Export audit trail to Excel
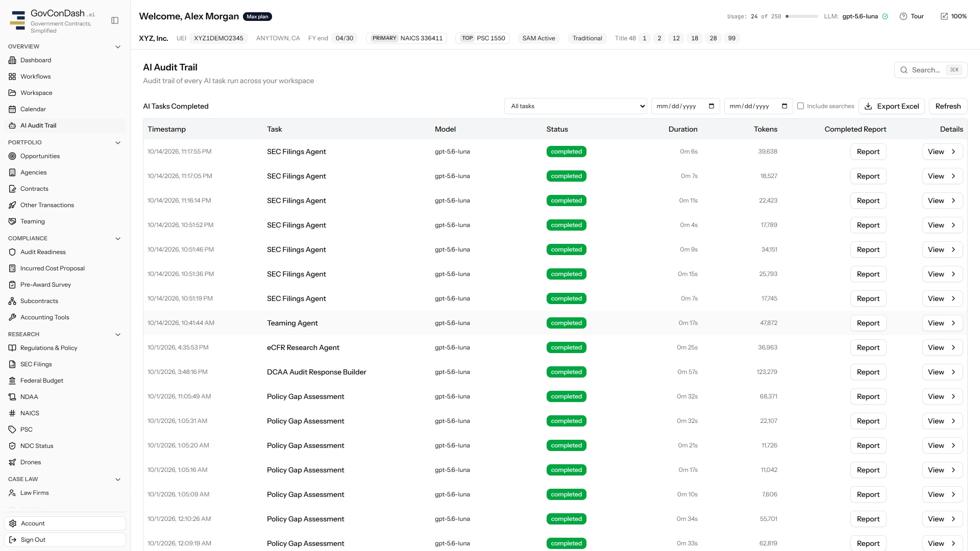980x551 pixels. 892,106
